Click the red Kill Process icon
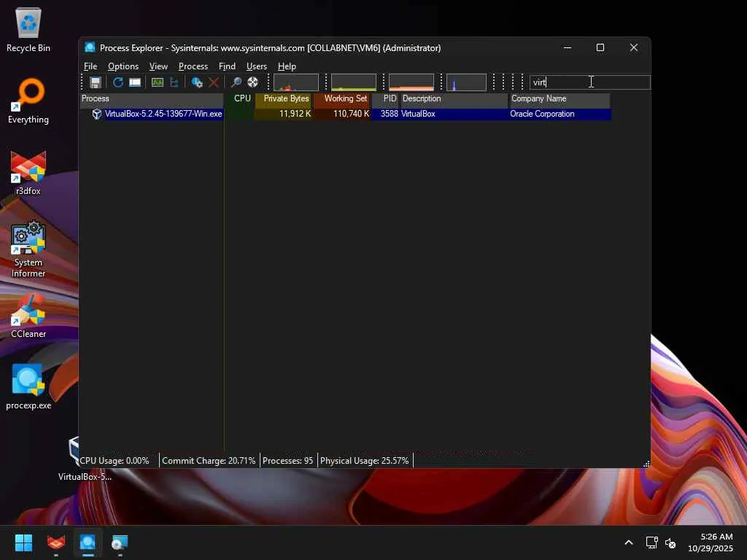 click(x=214, y=82)
